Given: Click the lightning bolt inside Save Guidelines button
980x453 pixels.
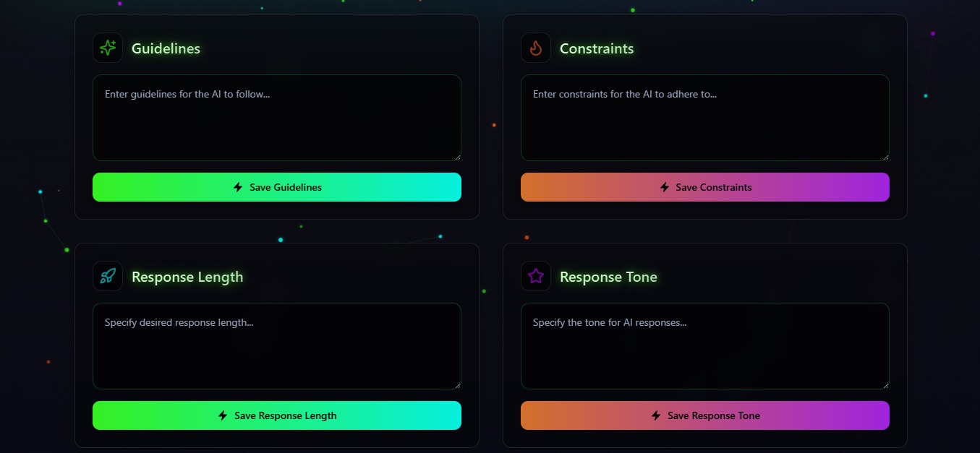Looking at the screenshot, I should (237, 187).
